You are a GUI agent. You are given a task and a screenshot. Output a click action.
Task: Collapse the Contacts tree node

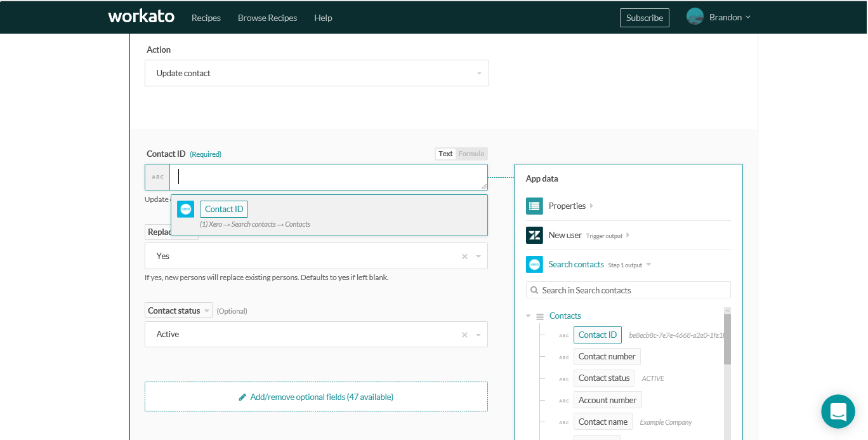tap(529, 316)
